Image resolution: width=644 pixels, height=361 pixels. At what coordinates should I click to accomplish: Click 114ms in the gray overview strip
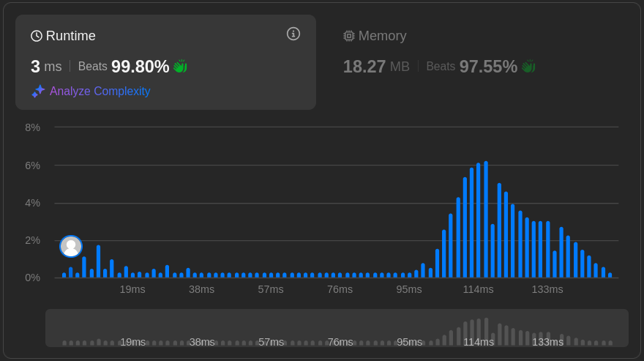479,342
